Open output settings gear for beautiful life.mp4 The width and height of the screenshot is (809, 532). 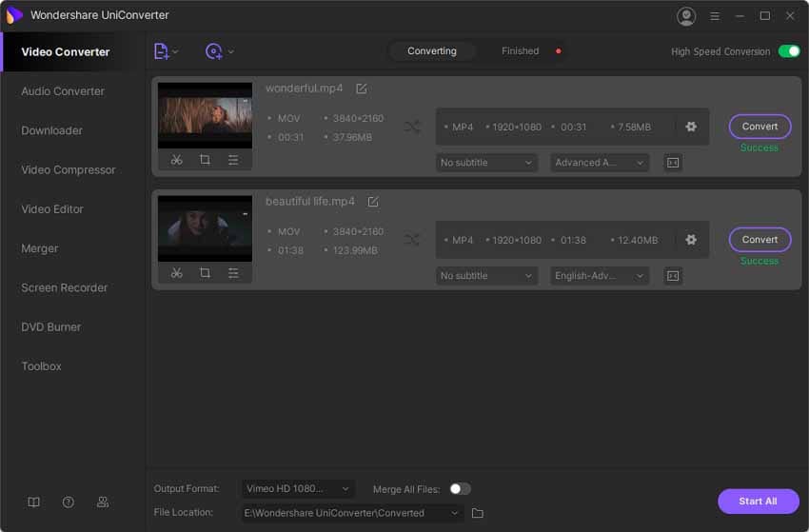coord(691,240)
